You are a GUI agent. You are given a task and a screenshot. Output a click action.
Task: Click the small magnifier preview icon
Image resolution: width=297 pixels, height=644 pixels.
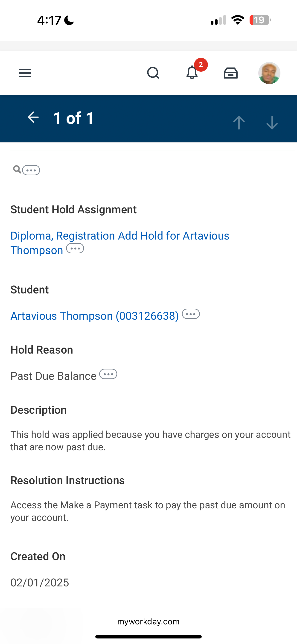(17, 170)
